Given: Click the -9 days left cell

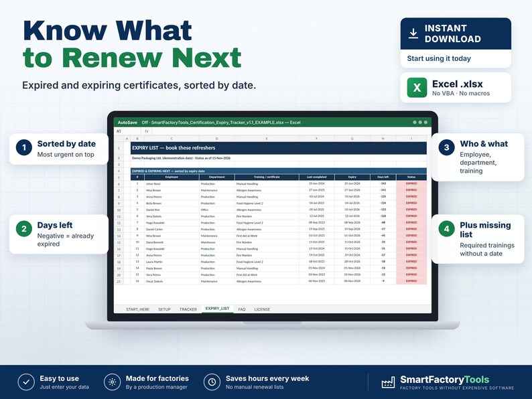Looking at the screenshot, I should click(383, 281).
